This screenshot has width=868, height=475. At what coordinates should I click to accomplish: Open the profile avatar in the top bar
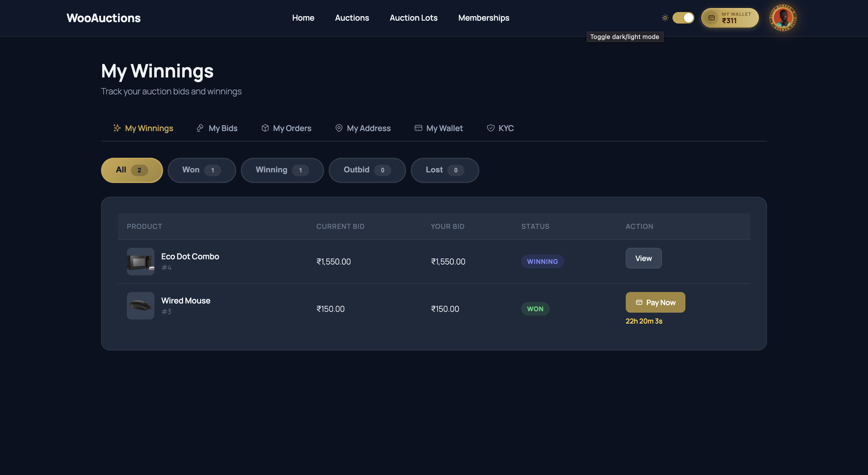782,18
